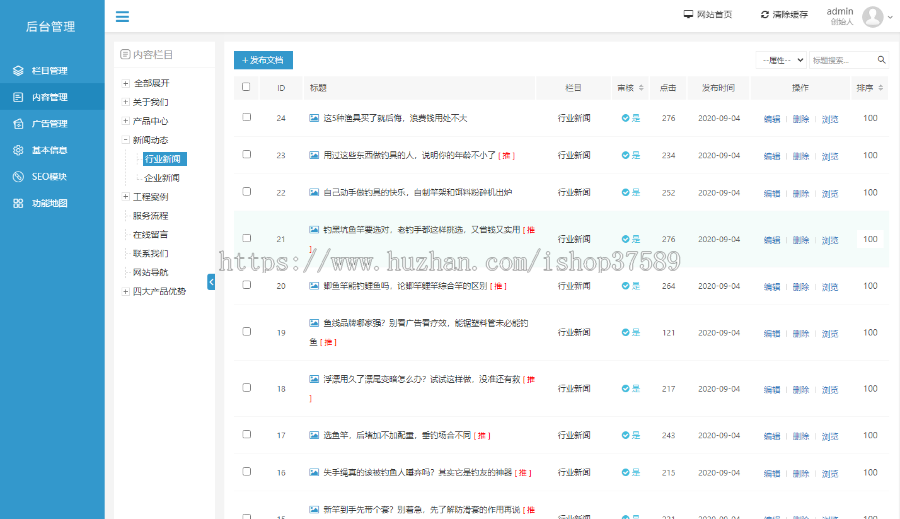This screenshot has height=519, width=900.
Task: Select 企业新闻 in the tree
Action: click(162, 178)
